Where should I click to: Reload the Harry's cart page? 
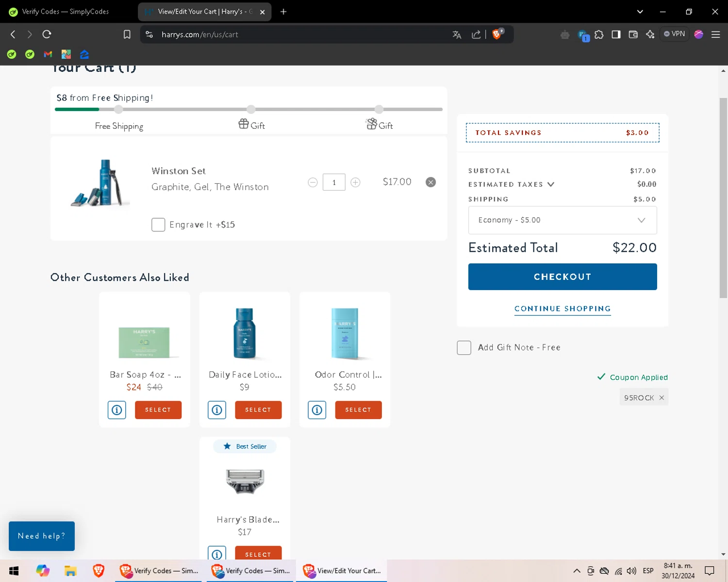coord(47,34)
